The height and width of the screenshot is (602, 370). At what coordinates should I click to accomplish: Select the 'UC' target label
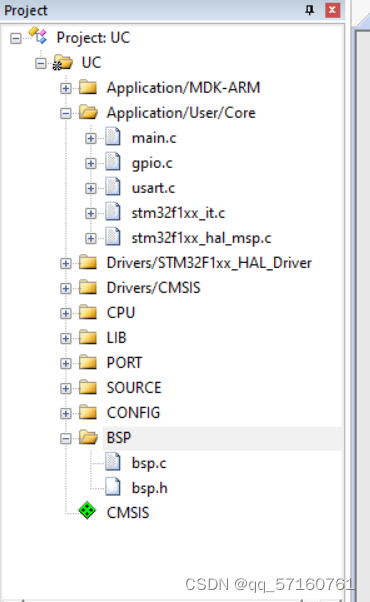tap(91, 63)
